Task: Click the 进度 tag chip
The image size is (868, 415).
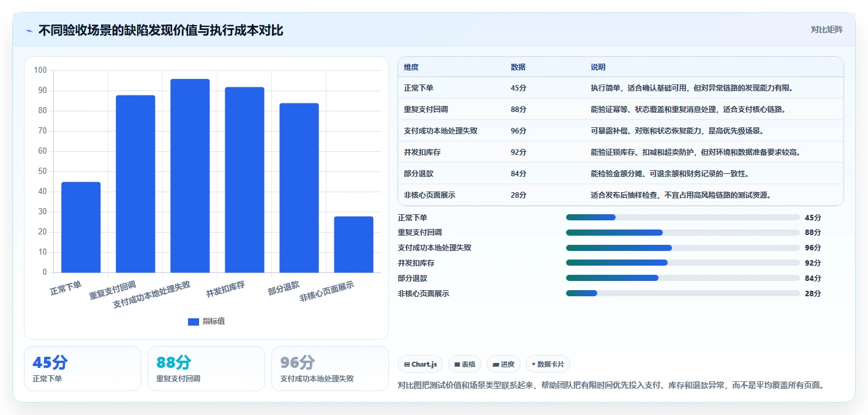Action: (503, 364)
